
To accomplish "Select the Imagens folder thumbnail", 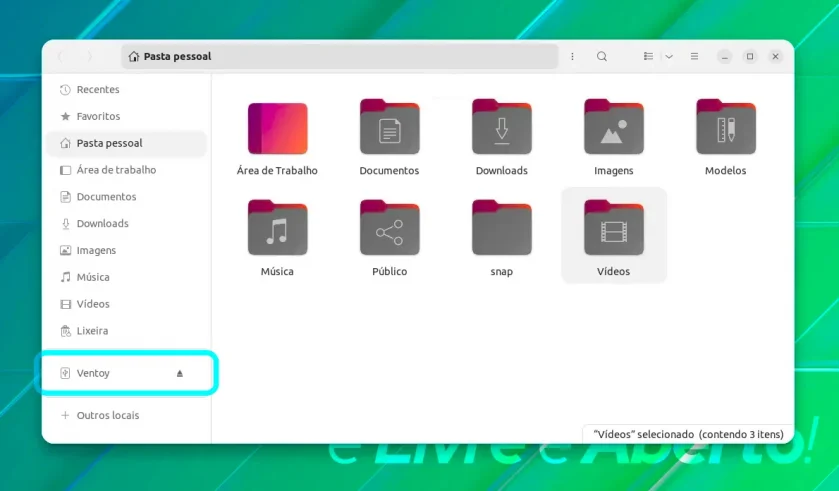I will [614, 127].
